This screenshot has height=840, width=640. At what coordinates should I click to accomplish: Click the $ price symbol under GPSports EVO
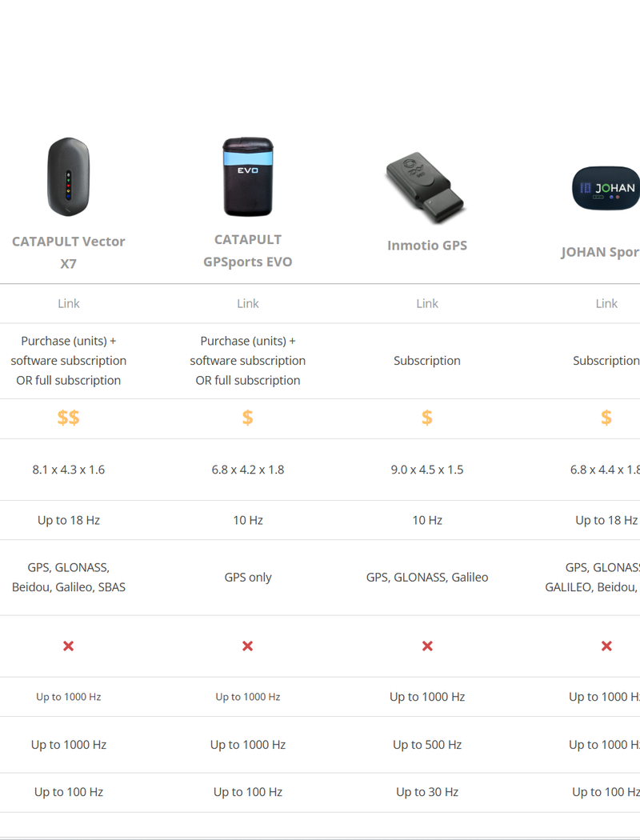(248, 418)
